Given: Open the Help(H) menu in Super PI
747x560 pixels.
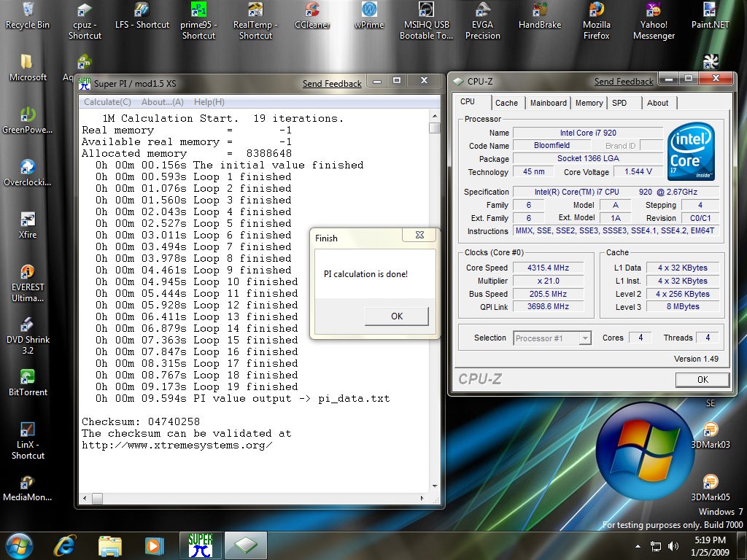Looking at the screenshot, I should tap(209, 102).
